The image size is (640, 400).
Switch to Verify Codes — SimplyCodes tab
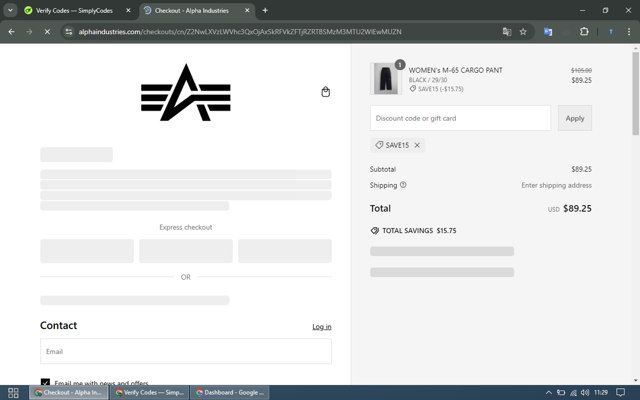74,11
